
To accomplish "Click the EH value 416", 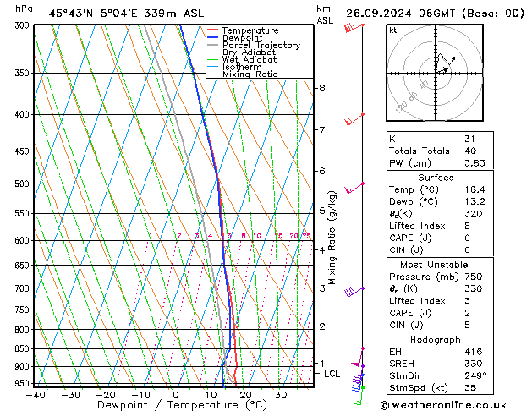I will (x=474, y=352).
